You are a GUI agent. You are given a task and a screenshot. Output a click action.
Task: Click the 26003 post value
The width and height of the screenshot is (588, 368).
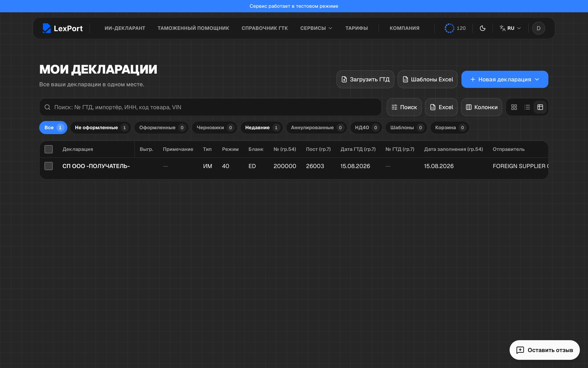point(315,166)
